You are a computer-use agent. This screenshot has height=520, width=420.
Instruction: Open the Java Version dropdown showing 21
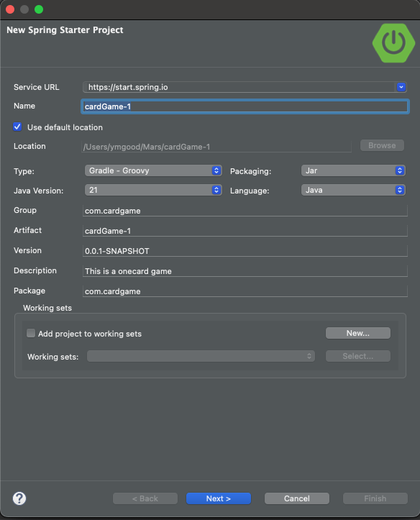tap(153, 190)
